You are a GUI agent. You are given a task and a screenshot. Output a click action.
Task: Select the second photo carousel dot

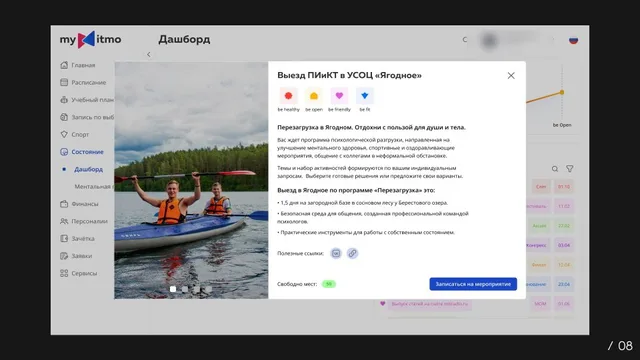185,289
